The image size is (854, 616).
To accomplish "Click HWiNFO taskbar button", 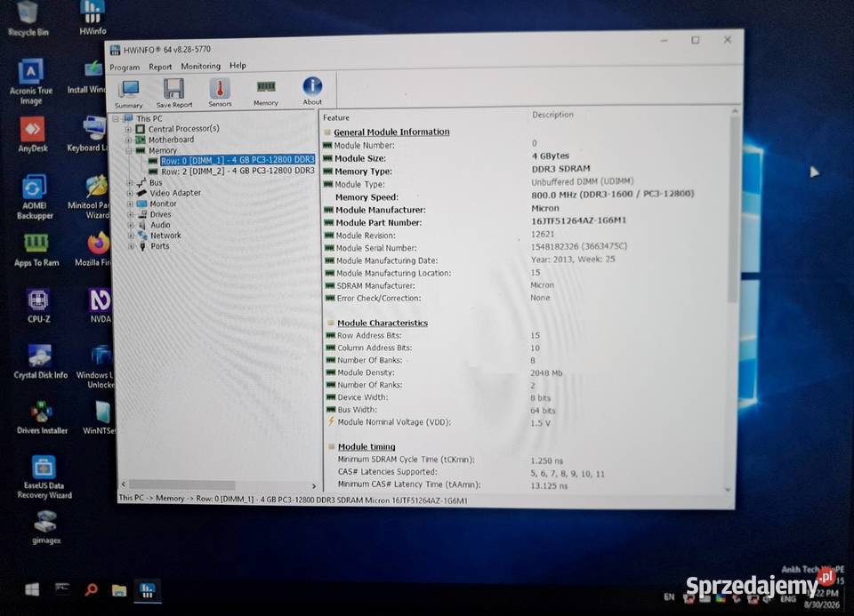I will point(147,590).
